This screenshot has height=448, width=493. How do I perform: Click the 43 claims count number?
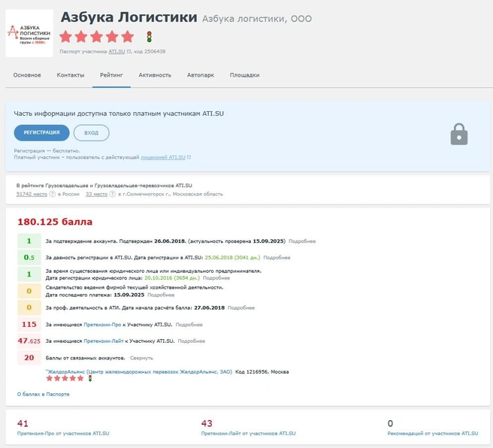(207, 423)
